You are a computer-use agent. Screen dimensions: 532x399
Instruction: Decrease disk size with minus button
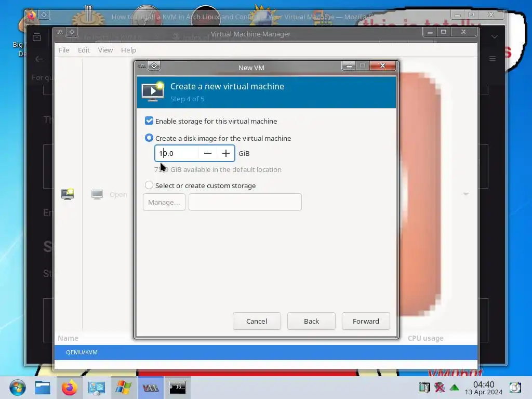point(208,153)
